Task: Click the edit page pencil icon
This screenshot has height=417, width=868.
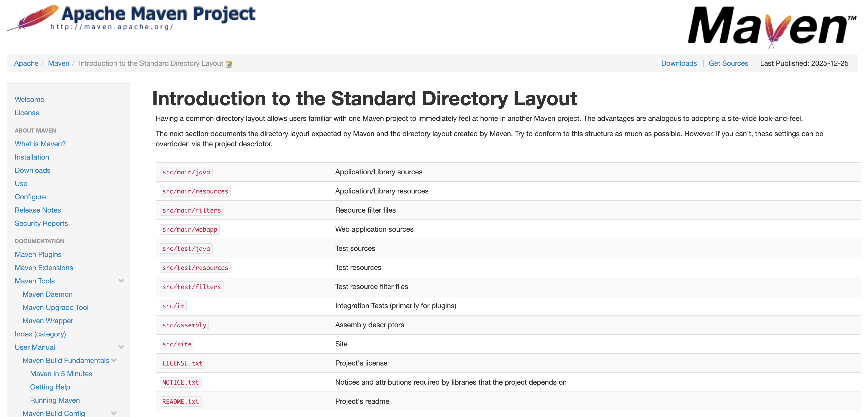Action: (x=229, y=64)
